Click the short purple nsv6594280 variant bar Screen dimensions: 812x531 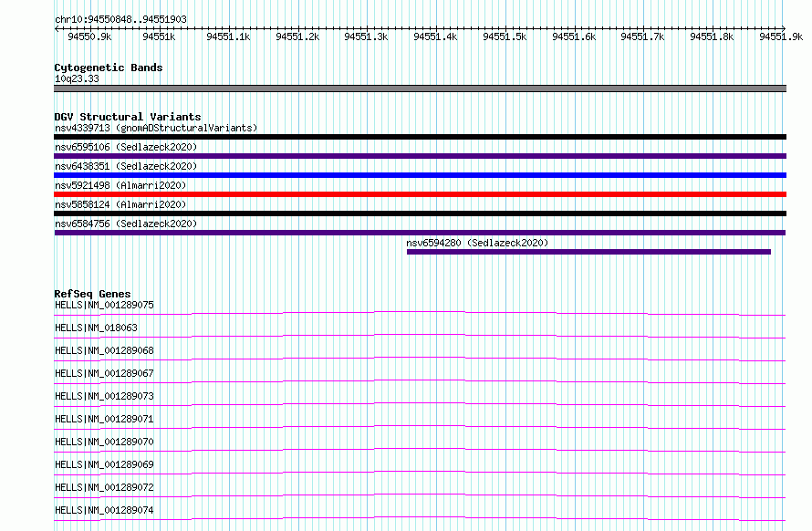tap(588, 252)
